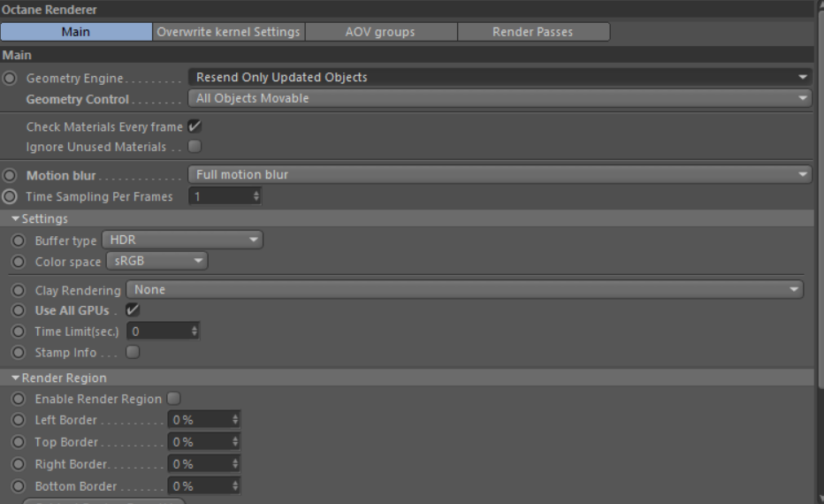
Task: Open Geometry Engine dropdown
Action: [500, 77]
